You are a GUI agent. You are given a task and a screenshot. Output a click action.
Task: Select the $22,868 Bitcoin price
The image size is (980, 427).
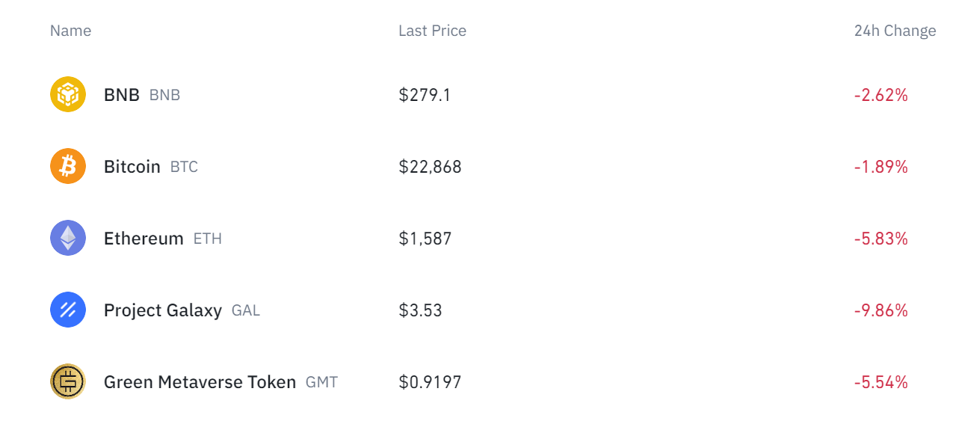click(x=430, y=167)
